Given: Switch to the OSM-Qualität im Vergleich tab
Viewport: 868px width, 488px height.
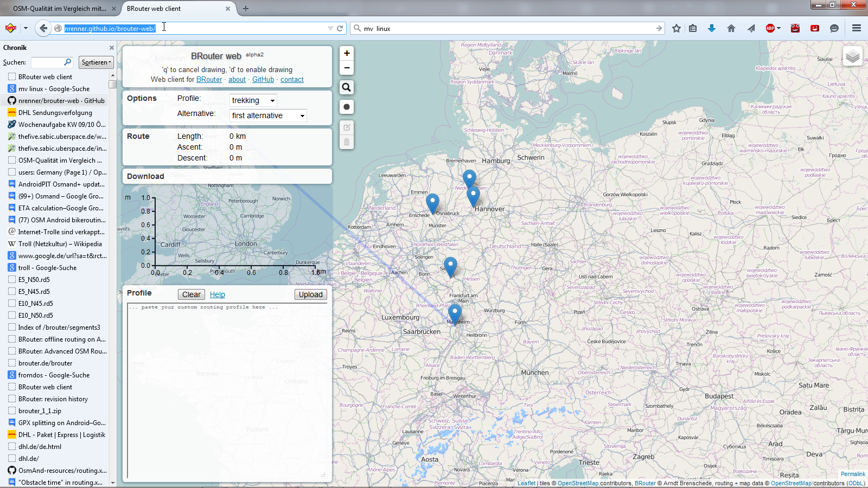Looking at the screenshot, I should (60, 9).
